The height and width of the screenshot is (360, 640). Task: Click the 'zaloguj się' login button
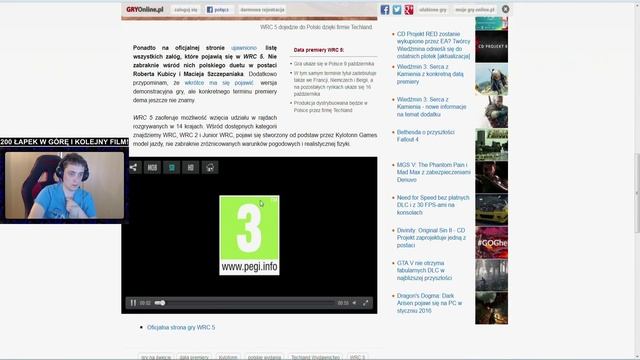[186, 9]
